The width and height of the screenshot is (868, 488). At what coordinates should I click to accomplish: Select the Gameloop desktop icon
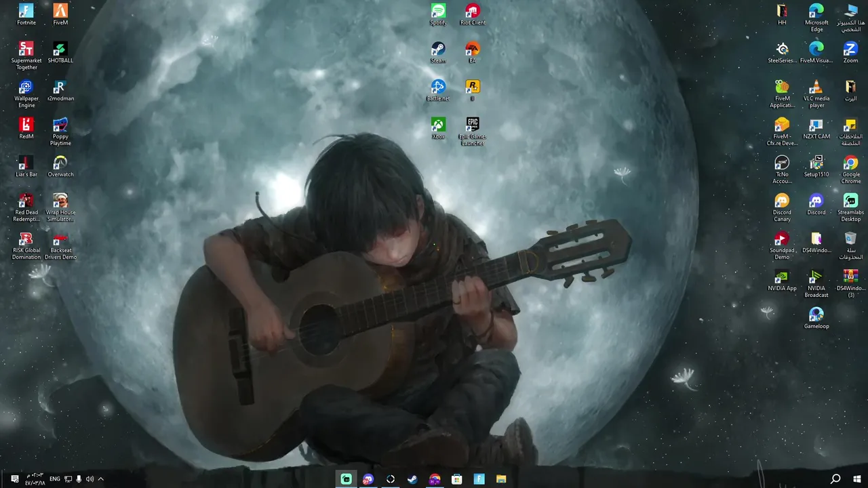click(x=816, y=318)
